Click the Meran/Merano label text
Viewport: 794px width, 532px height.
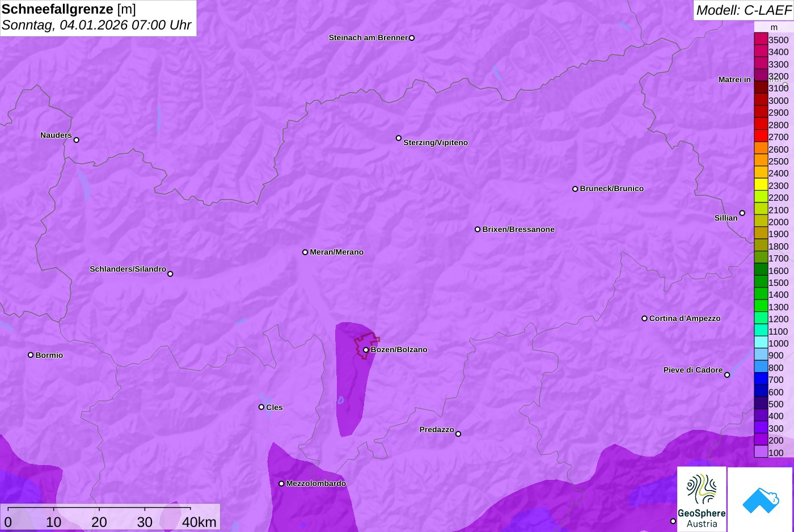point(337,252)
